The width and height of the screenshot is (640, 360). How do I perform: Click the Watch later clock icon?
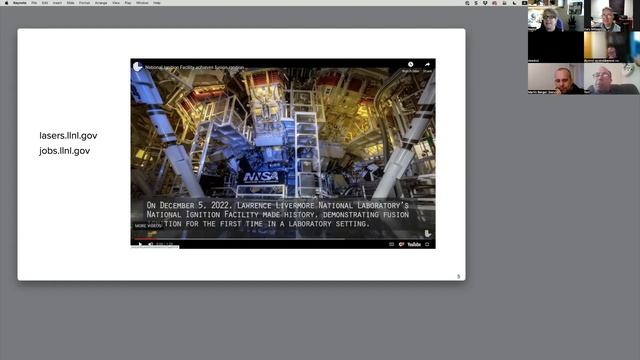(x=411, y=64)
